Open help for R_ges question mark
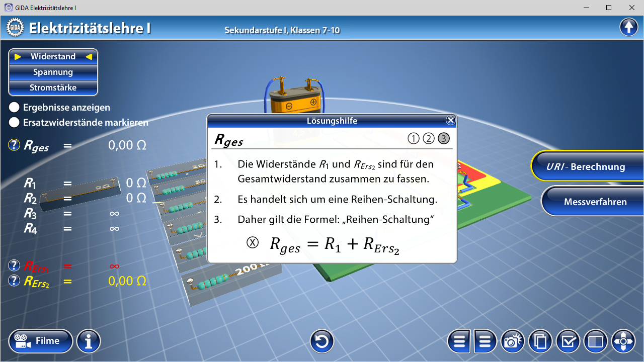Screen dimensions: 644x362 click(x=14, y=145)
